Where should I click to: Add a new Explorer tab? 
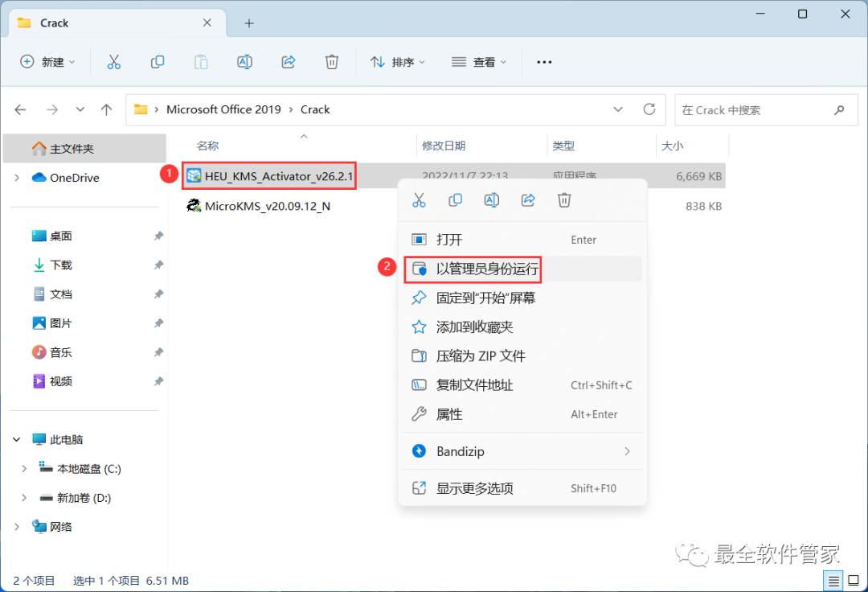point(249,23)
